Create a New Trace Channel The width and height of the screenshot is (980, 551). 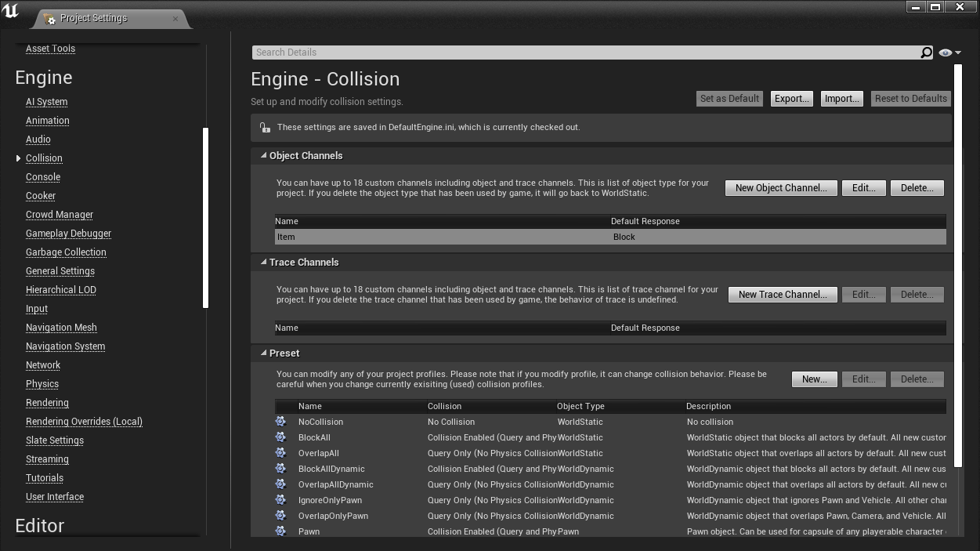point(783,295)
